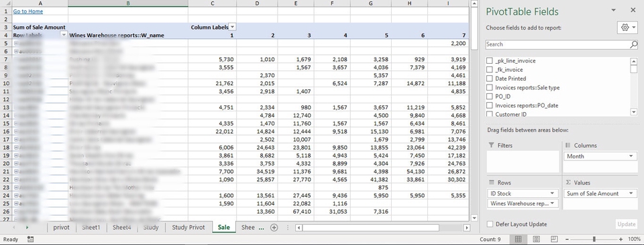Select the whole sheet with corner select-all button
This screenshot has width=644, height=245.
[x=6, y=3]
